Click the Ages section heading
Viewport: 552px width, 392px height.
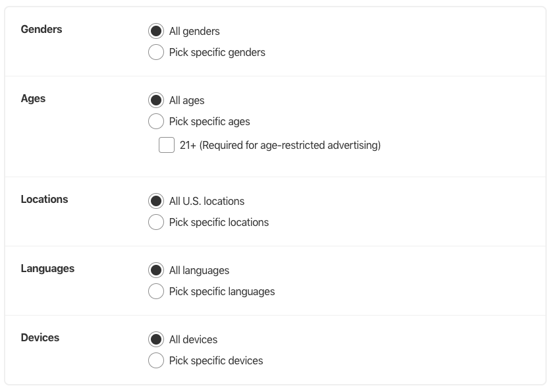[x=33, y=99]
